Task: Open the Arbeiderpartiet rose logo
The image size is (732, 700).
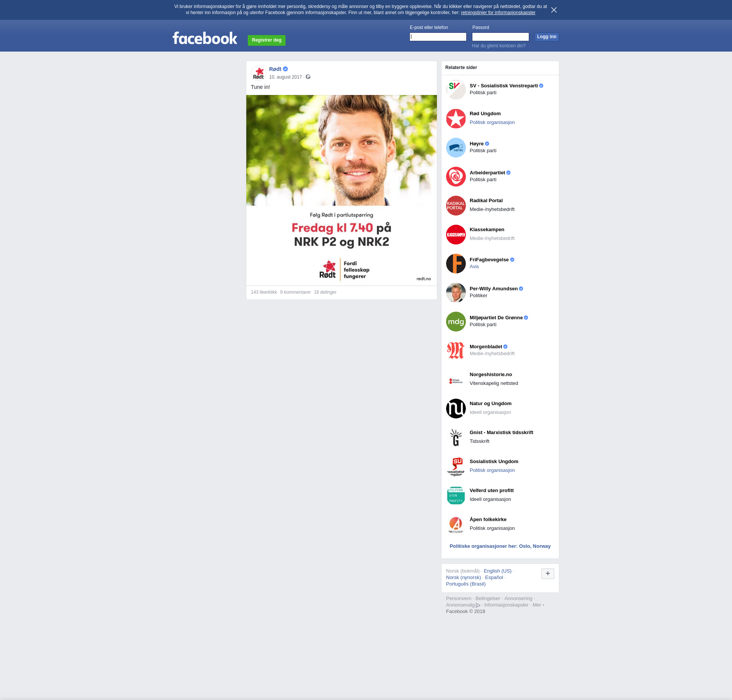Action: click(x=456, y=177)
